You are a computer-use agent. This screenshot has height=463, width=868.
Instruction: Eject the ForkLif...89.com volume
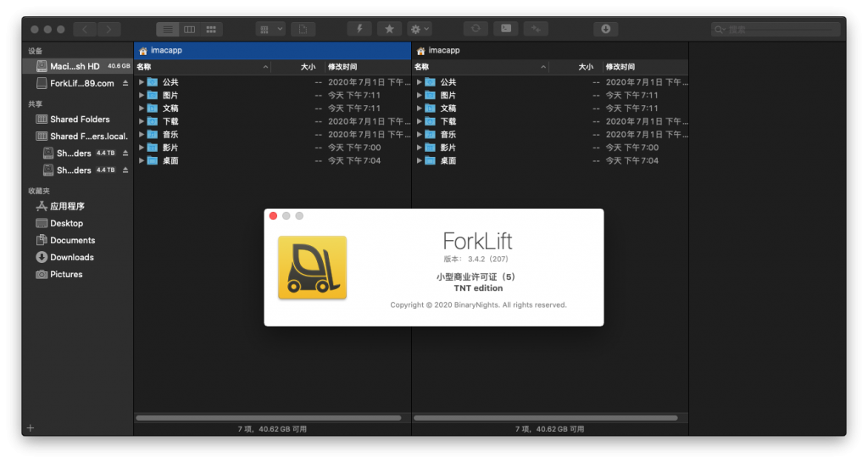(125, 83)
